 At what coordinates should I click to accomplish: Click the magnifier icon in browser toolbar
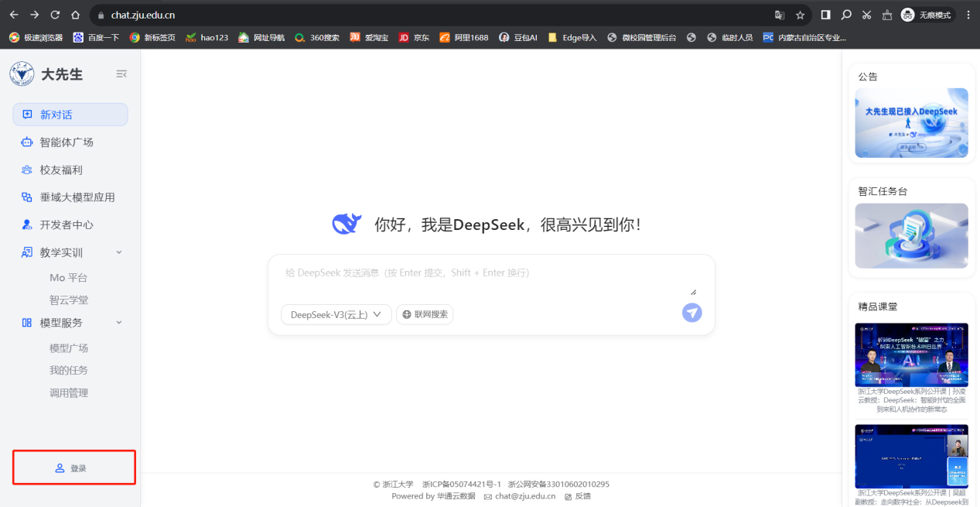pos(846,15)
